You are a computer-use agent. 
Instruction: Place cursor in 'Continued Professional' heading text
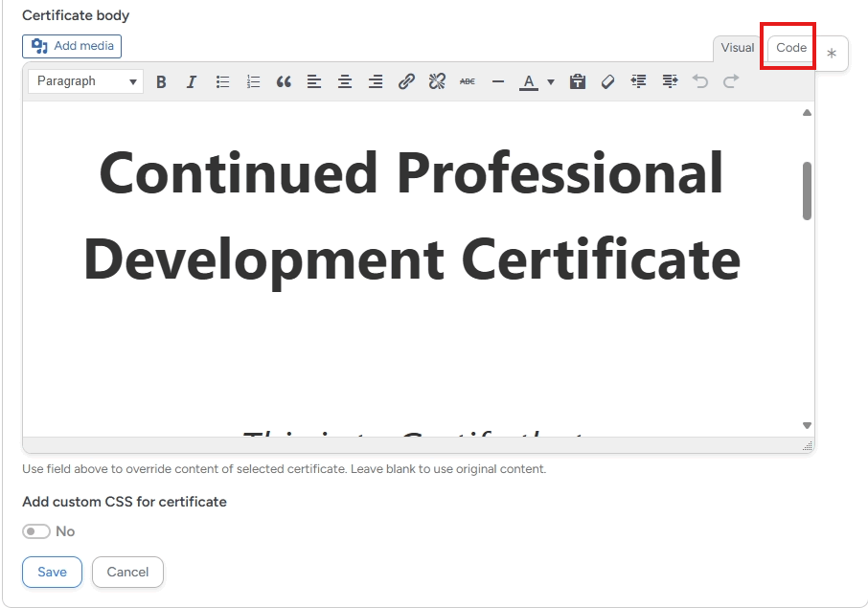point(411,173)
